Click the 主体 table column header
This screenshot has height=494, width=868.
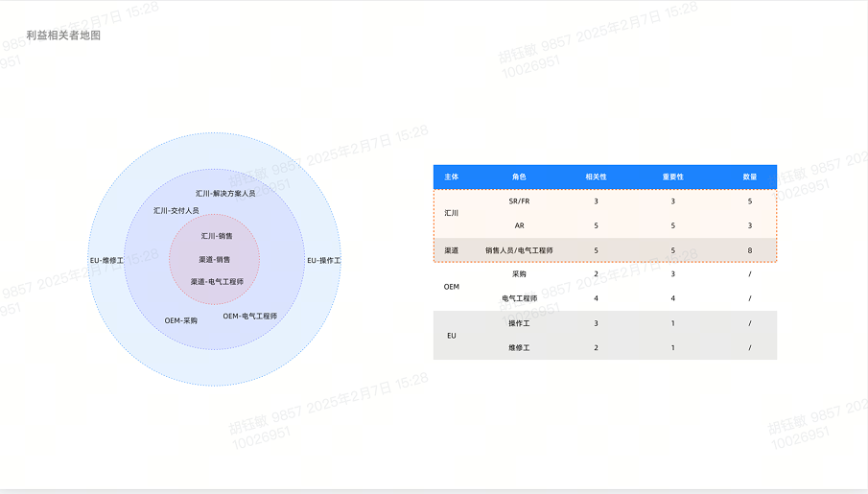451,176
